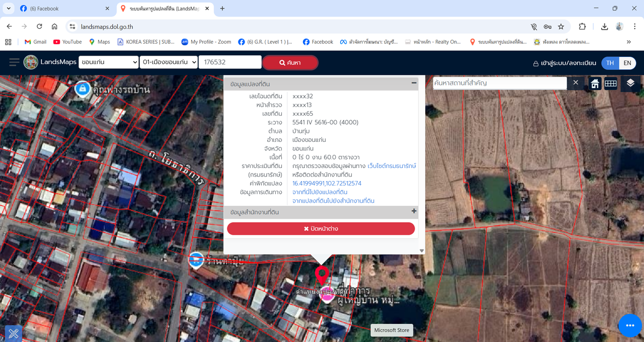Open the Gmail bookmark
This screenshot has width=644, height=342.
coord(35,42)
